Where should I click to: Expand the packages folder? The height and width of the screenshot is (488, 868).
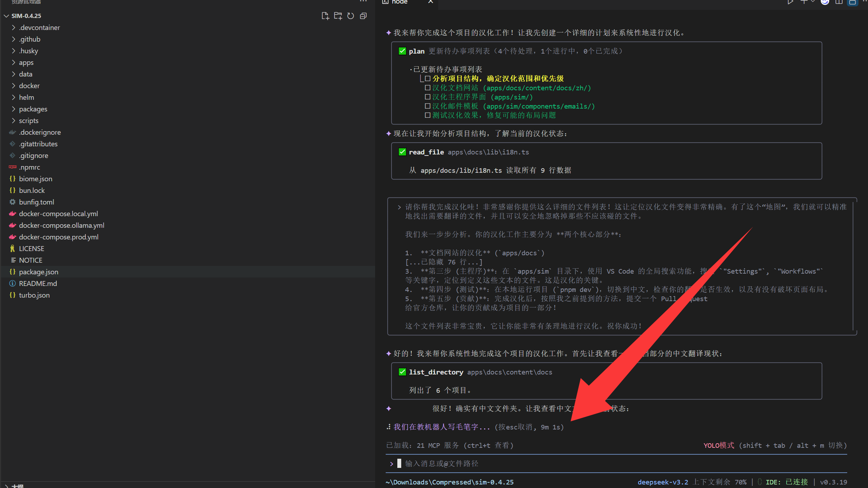[x=33, y=109]
